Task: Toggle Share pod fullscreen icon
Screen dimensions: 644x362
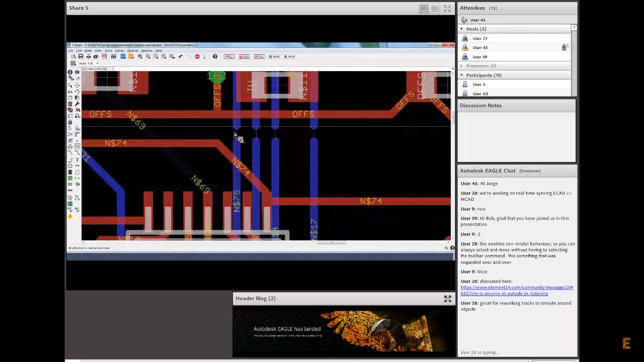Action: 447,8
